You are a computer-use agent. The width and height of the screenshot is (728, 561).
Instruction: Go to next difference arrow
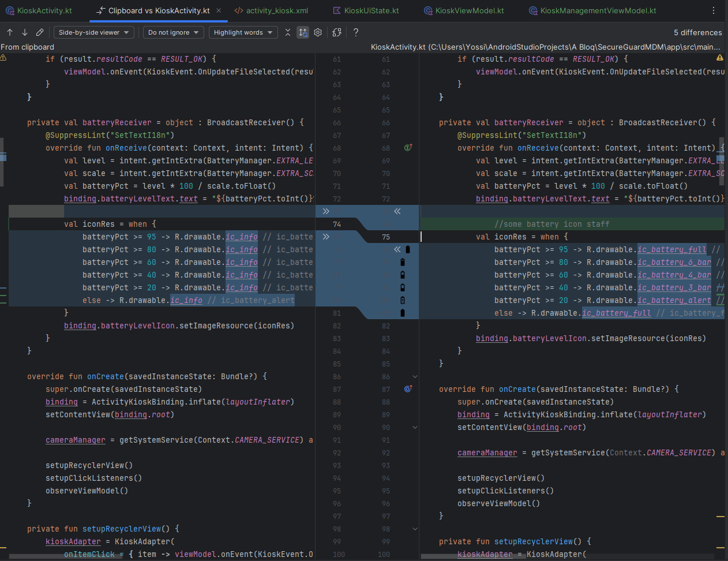tap(25, 32)
